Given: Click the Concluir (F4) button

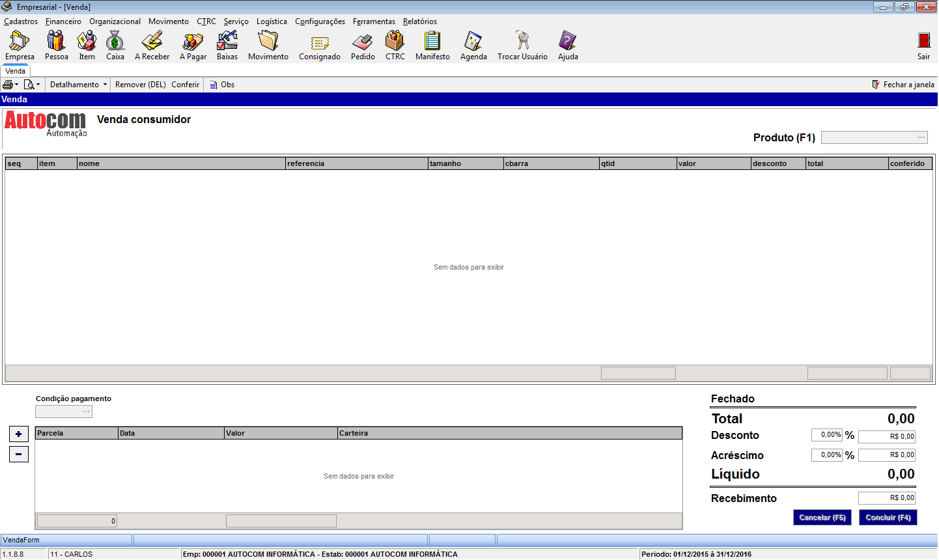Looking at the screenshot, I should pyautogui.click(x=888, y=518).
